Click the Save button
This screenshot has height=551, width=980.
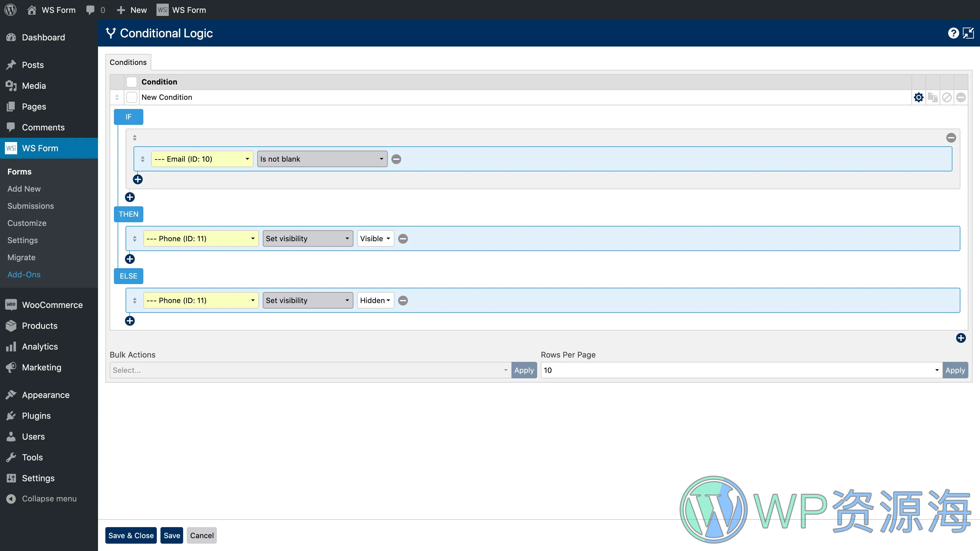171,535
